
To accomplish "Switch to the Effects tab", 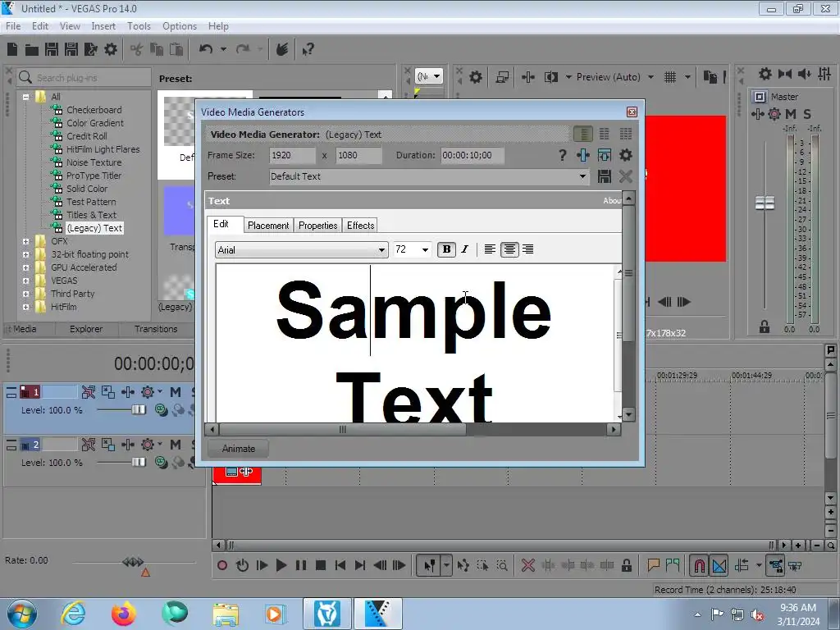I will coord(360,226).
